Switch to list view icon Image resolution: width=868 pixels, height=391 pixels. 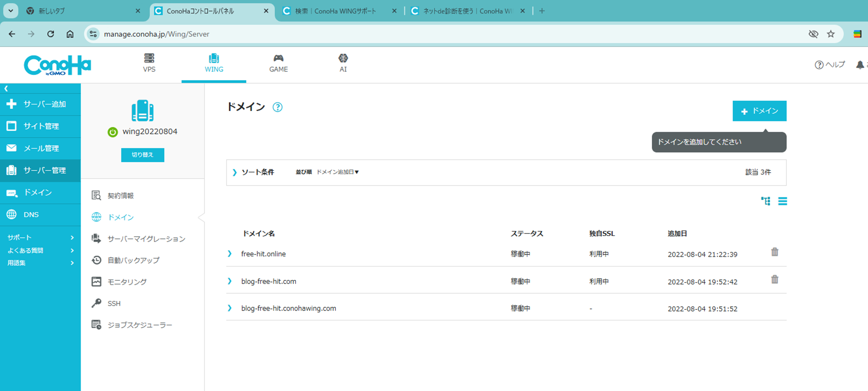(x=783, y=201)
